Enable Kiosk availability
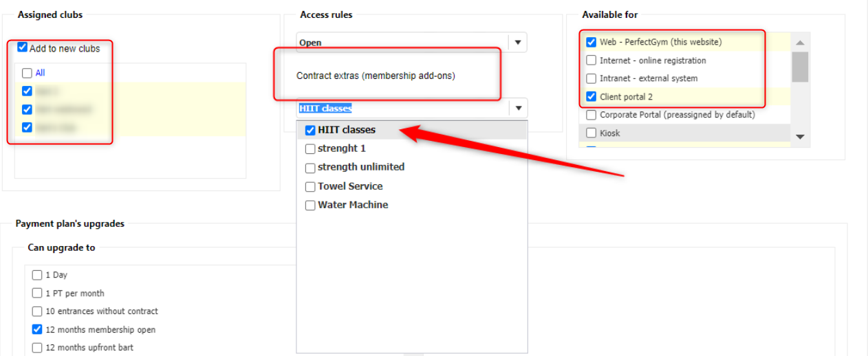Image resolution: width=868 pixels, height=356 pixels. tap(591, 133)
